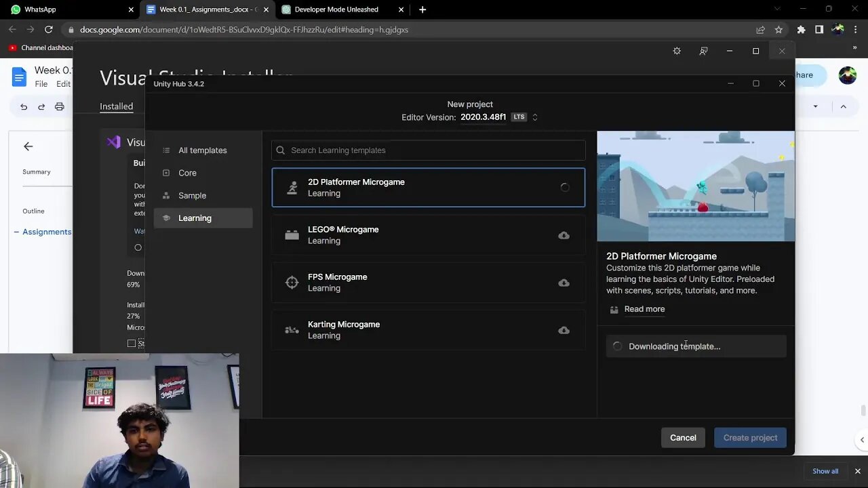Click the 2D Platformer preview image
This screenshot has height=488, width=868.
coord(696,186)
